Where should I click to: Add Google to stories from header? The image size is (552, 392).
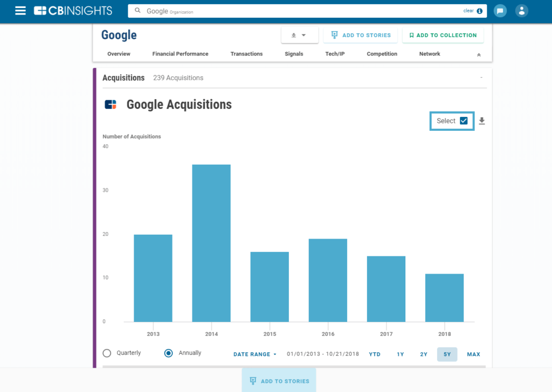click(361, 35)
